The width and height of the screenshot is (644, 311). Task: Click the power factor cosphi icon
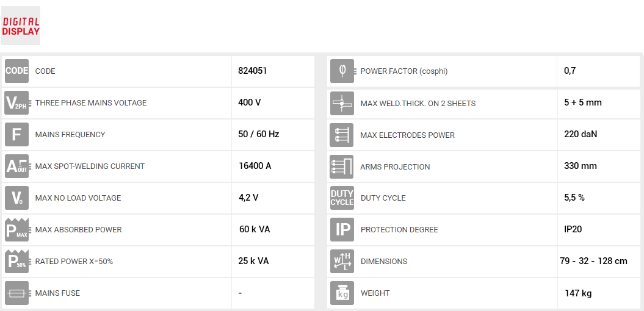point(342,71)
